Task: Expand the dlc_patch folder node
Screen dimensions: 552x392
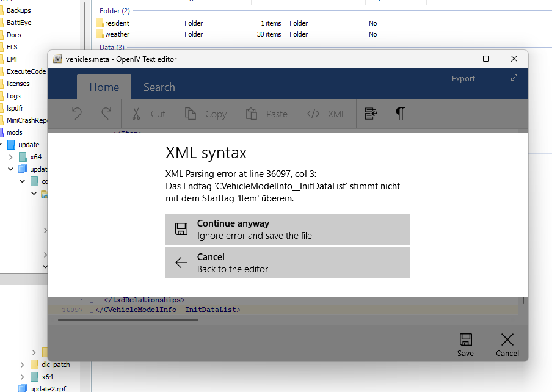Action: (22, 365)
